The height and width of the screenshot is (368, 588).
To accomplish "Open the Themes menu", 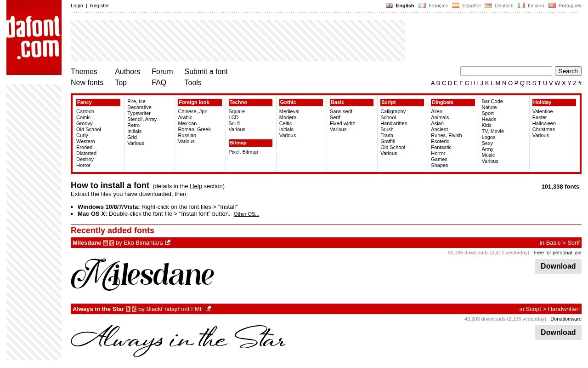I will (x=84, y=71).
